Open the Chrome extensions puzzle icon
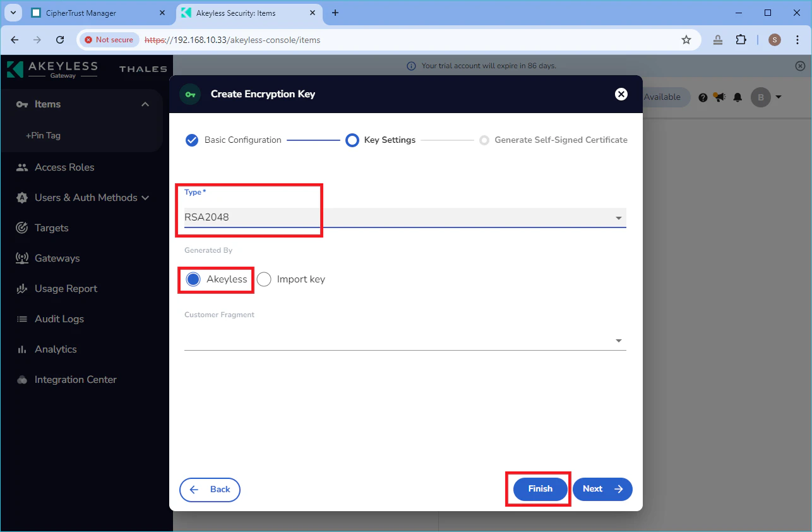 point(741,40)
